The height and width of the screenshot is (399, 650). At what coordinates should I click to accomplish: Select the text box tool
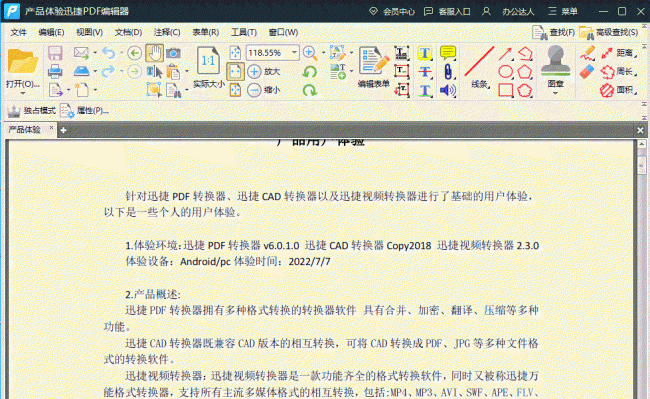402,72
